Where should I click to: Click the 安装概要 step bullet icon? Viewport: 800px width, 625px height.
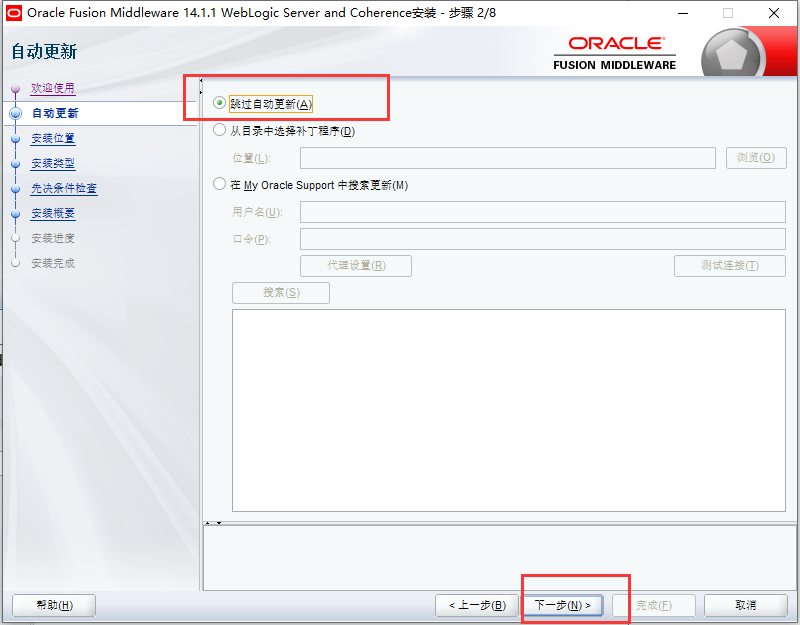click(x=15, y=213)
